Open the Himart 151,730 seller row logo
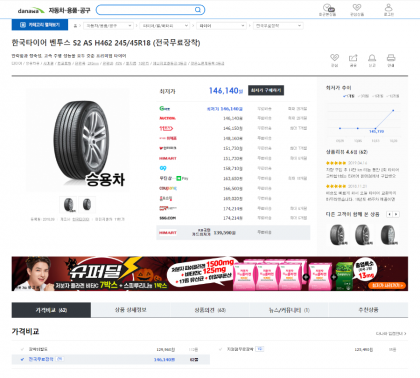 [x=168, y=158]
